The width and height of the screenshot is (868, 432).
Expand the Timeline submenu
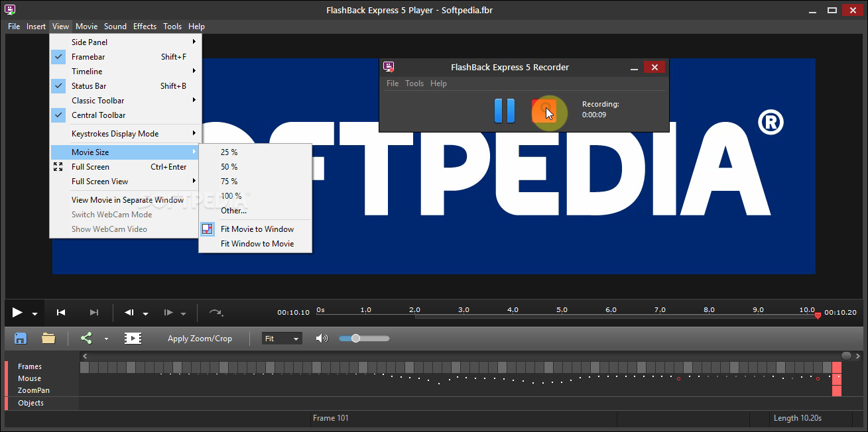[125, 72]
